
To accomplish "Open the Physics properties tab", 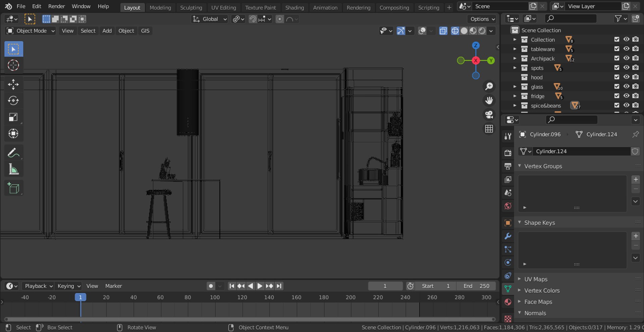I will pyautogui.click(x=508, y=262).
